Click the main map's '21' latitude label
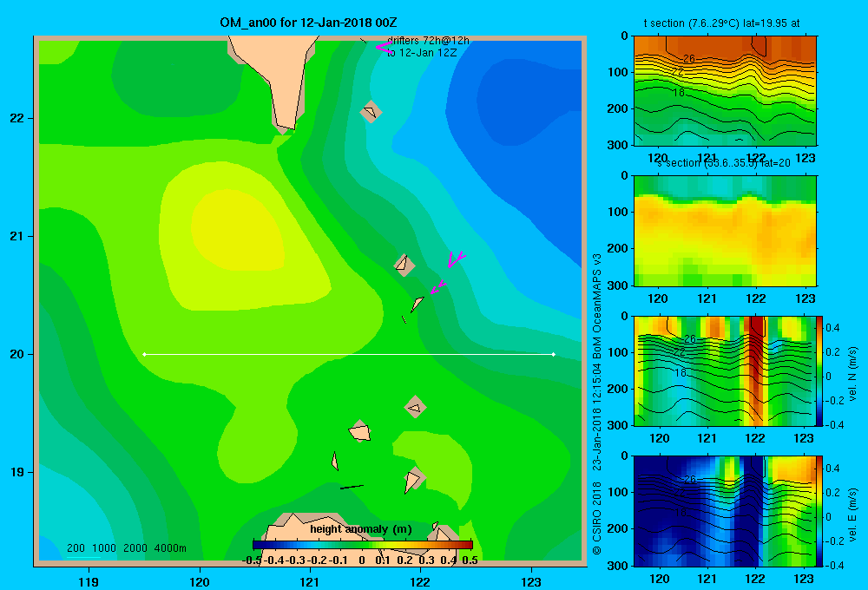The width and height of the screenshot is (868, 590). (17, 236)
